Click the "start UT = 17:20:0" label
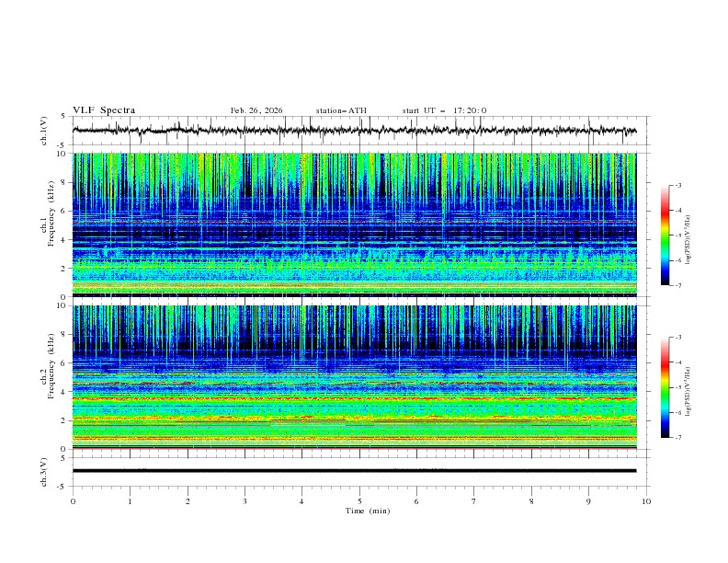The image size is (728, 563). [444, 110]
